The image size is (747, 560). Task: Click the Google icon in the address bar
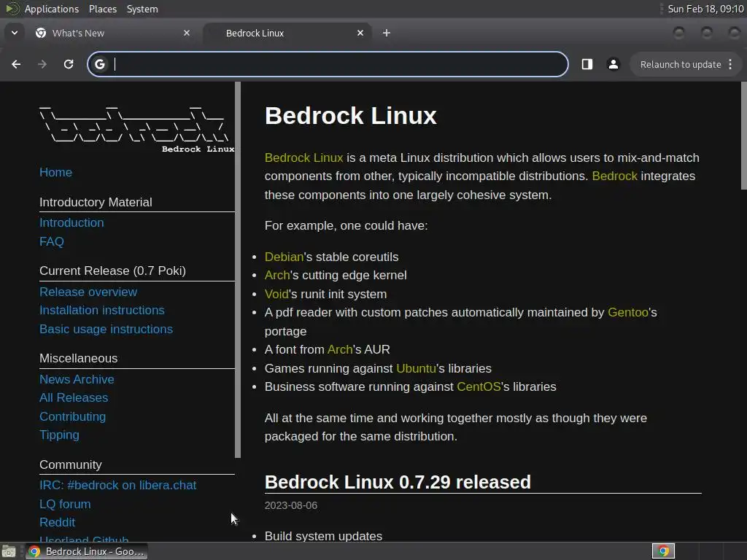99,64
